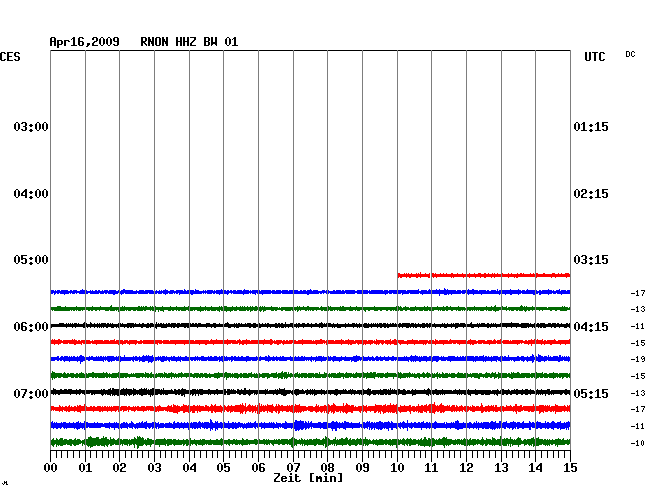
Task: Click minute tick label 07
Action: [x=293, y=468]
